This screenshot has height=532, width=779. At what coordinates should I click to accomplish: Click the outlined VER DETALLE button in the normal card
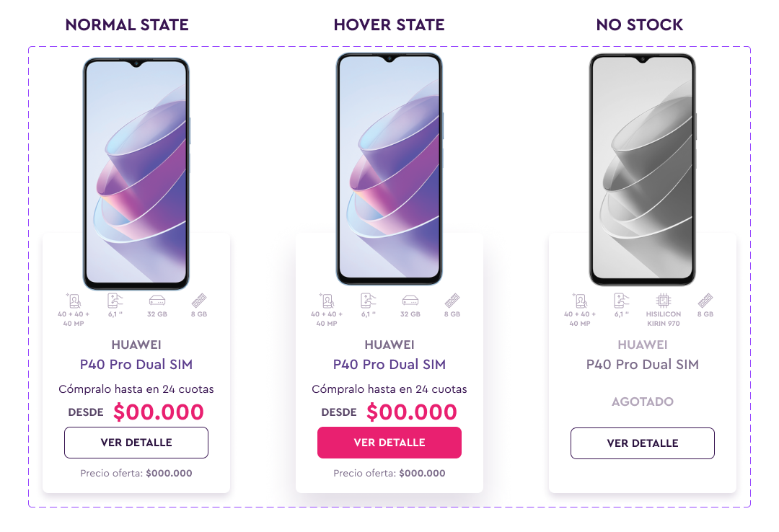(x=136, y=443)
